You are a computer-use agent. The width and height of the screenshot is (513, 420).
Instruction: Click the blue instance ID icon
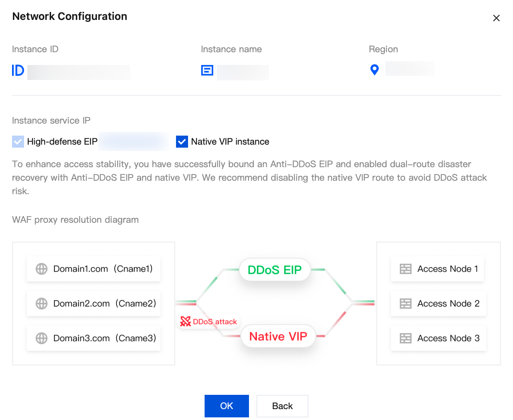18,71
